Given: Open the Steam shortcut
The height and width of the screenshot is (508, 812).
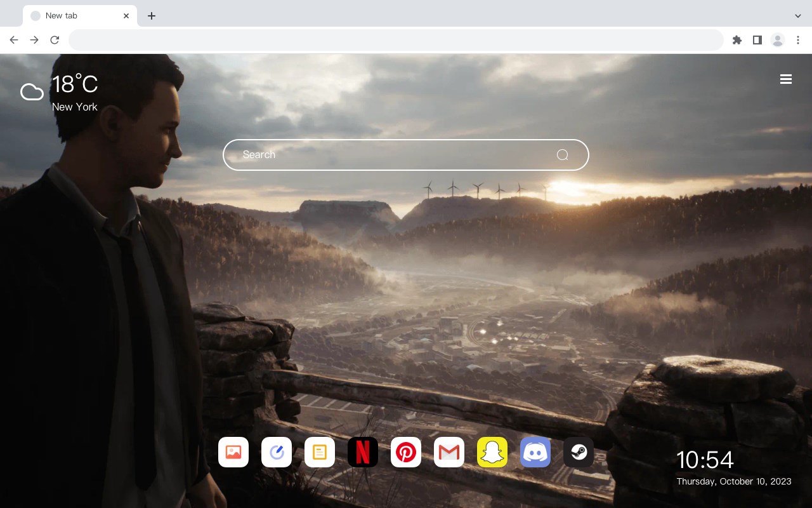Looking at the screenshot, I should coord(579,452).
